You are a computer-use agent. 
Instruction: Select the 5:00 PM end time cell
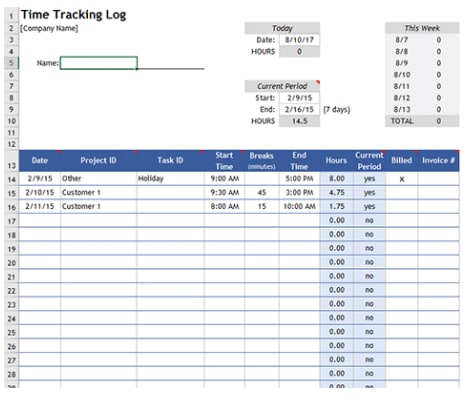pyautogui.click(x=299, y=179)
